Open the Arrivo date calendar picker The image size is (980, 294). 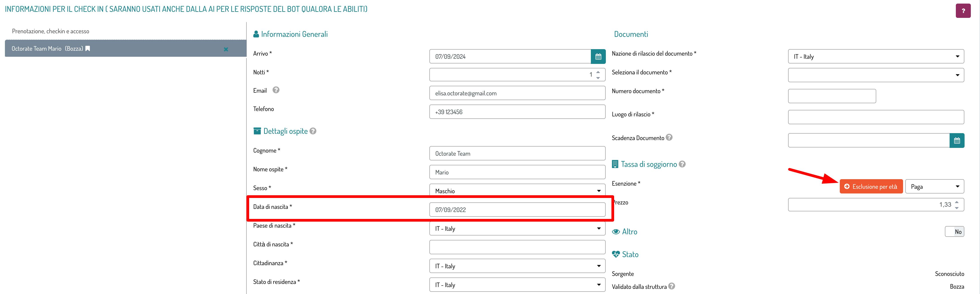click(598, 57)
